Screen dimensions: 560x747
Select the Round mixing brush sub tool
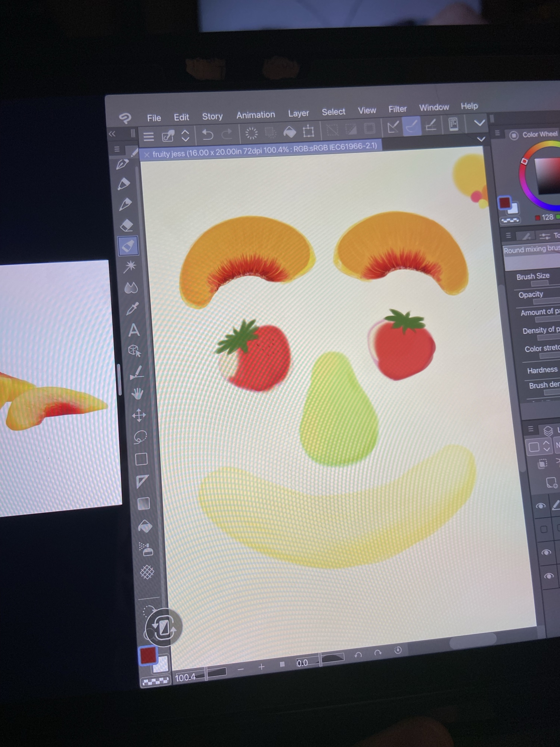[x=531, y=249]
